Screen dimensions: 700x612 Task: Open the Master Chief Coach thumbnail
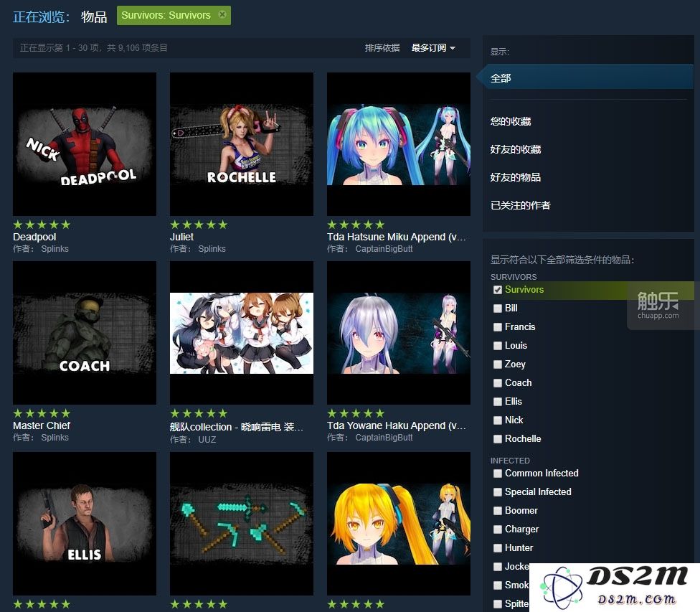[x=85, y=333]
